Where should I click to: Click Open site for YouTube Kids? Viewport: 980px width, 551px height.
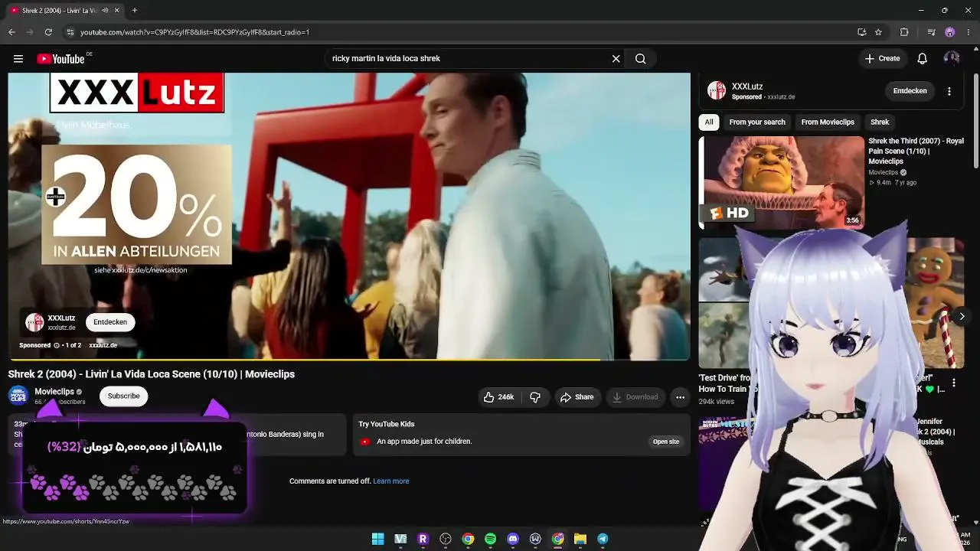pyautogui.click(x=666, y=442)
